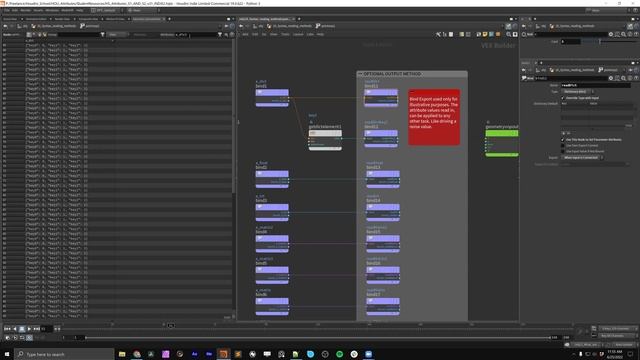Click jump to first frame button
This screenshot has width=640, height=360.
(x=7, y=329)
